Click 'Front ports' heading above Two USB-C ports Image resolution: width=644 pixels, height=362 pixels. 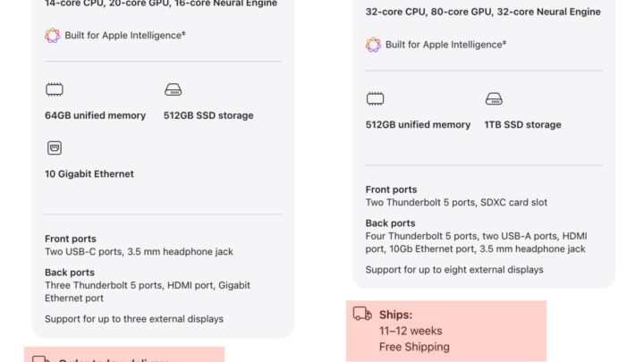point(71,239)
